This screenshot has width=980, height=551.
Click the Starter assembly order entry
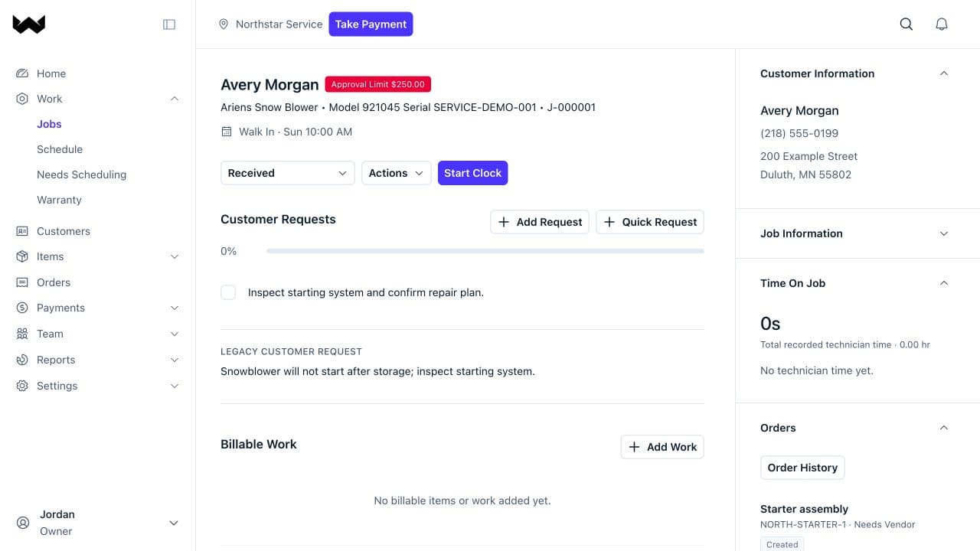tap(804, 509)
